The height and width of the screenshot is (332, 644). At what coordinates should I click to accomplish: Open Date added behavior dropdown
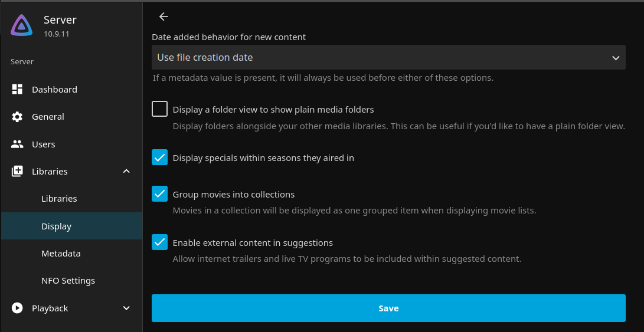point(388,58)
